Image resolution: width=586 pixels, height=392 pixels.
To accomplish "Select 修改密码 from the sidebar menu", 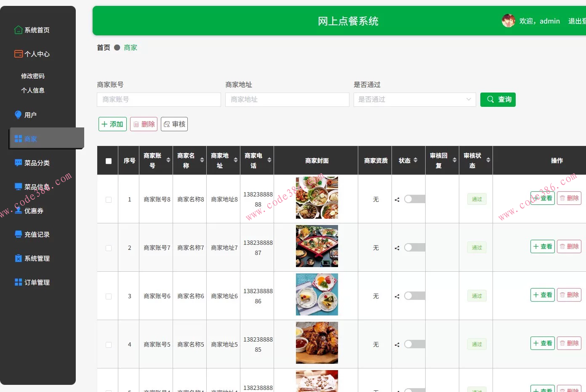I will pyautogui.click(x=32, y=76).
